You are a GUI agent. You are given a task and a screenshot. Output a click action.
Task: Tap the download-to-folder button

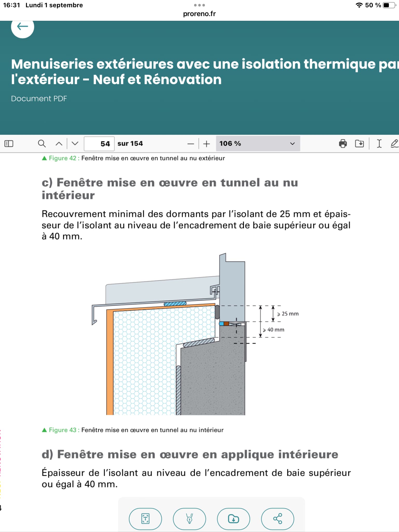[233, 519]
